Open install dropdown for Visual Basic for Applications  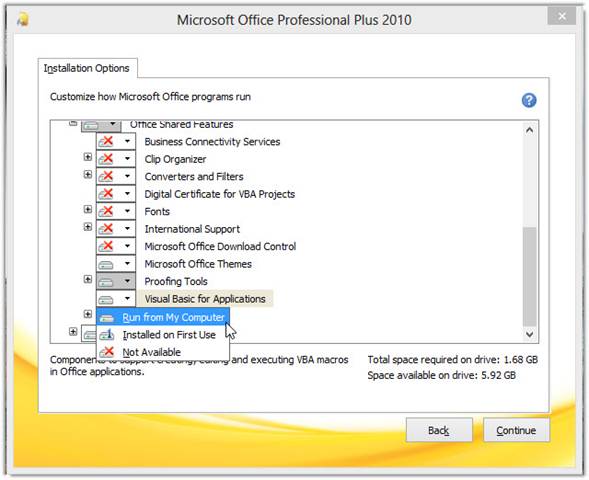pos(116,299)
